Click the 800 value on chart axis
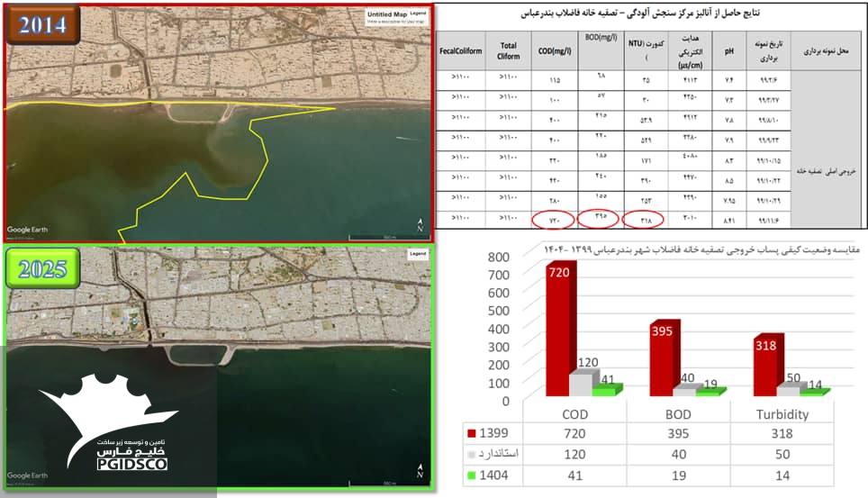This screenshot has width=868, height=498. (x=498, y=257)
